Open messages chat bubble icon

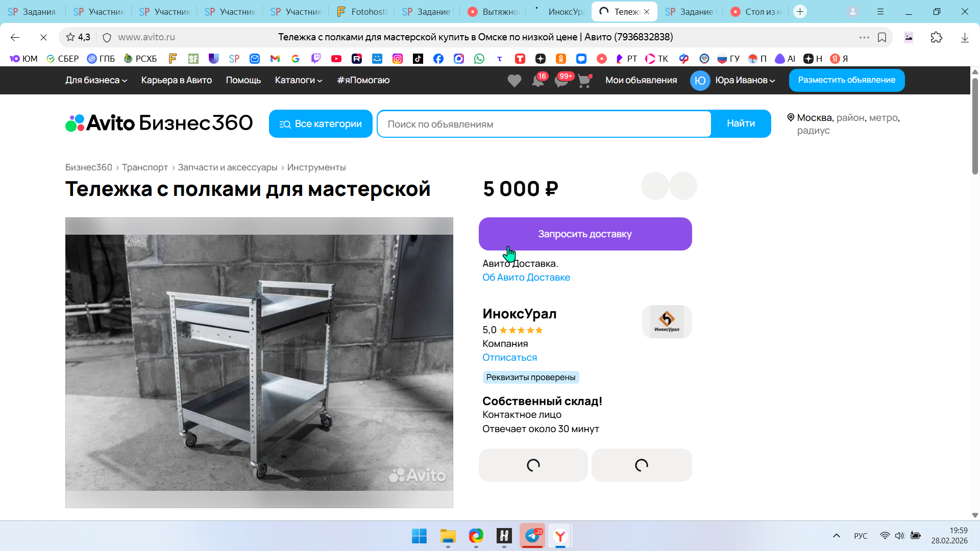(x=561, y=81)
